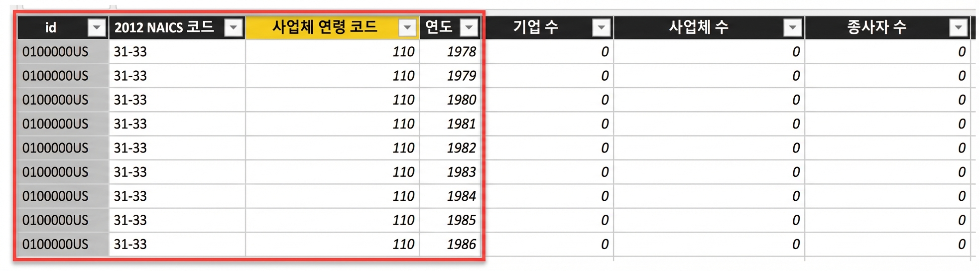Select the 0100000US cell in 1984 row
Viewport: 980px width, 271px height.
point(63,196)
